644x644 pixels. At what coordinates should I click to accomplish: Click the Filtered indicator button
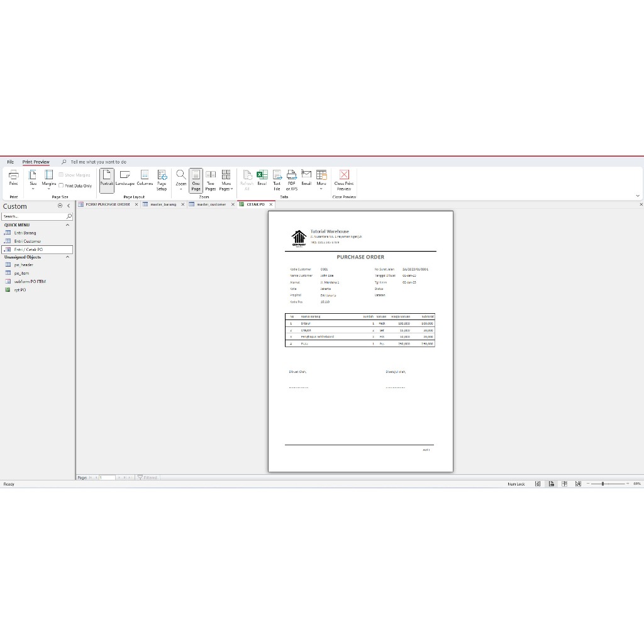pyautogui.click(x=147, y=478)
